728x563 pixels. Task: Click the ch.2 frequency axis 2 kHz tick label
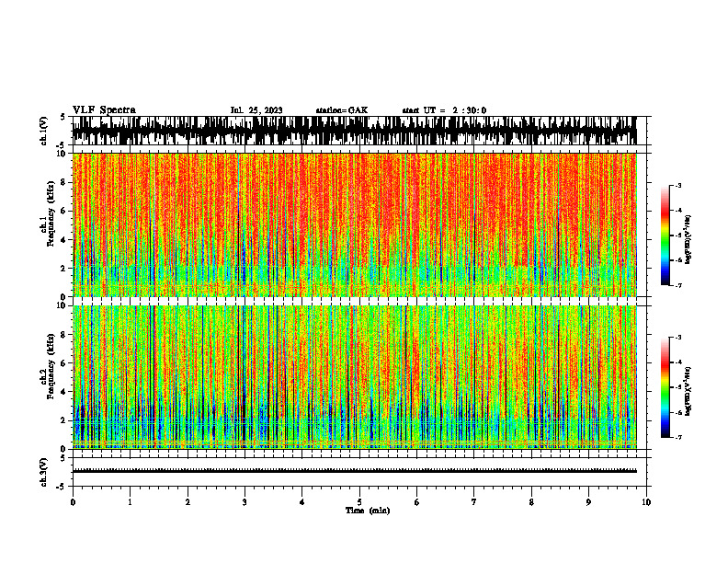tap(64, 420)
